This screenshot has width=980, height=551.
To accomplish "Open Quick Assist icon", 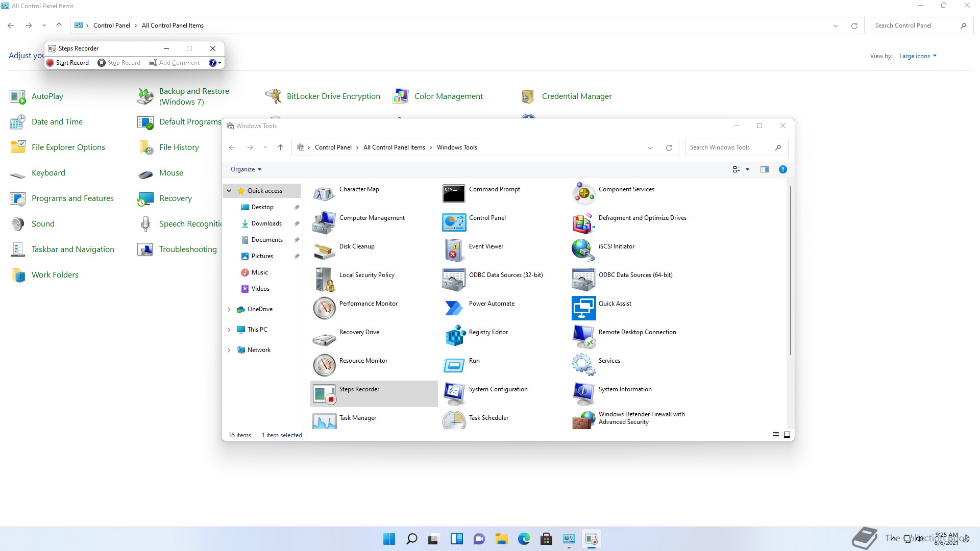I will pyautogui.click(x=583, y=308).
